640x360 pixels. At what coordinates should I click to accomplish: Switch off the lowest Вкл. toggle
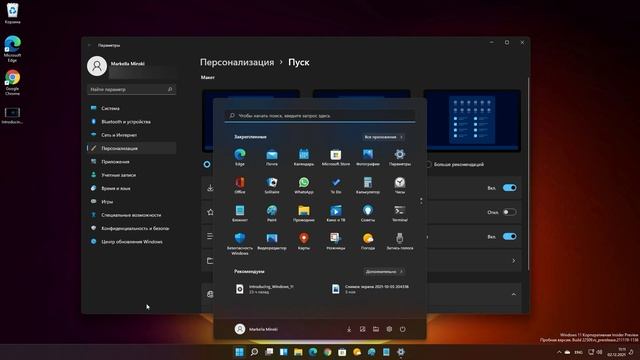(509, 236)
